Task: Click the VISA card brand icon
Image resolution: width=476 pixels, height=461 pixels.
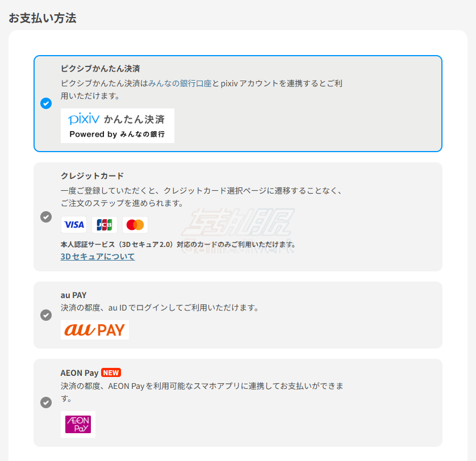Action: 74,225
